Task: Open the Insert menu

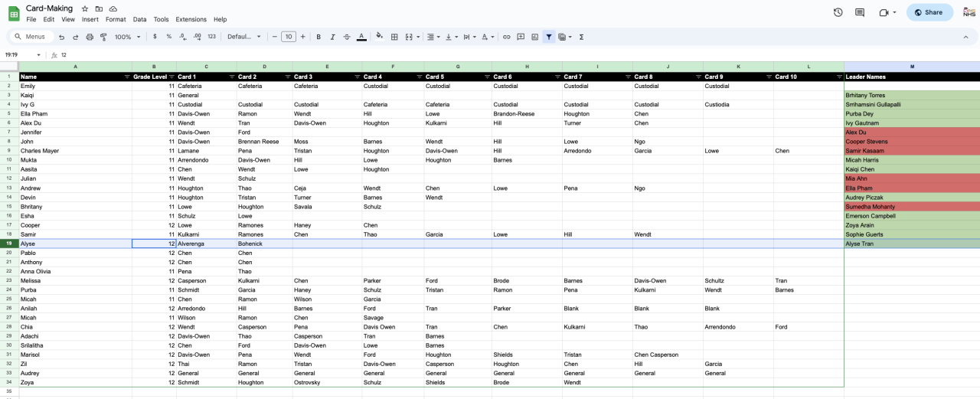Action: pyautogui.click(x=90, y=19)
